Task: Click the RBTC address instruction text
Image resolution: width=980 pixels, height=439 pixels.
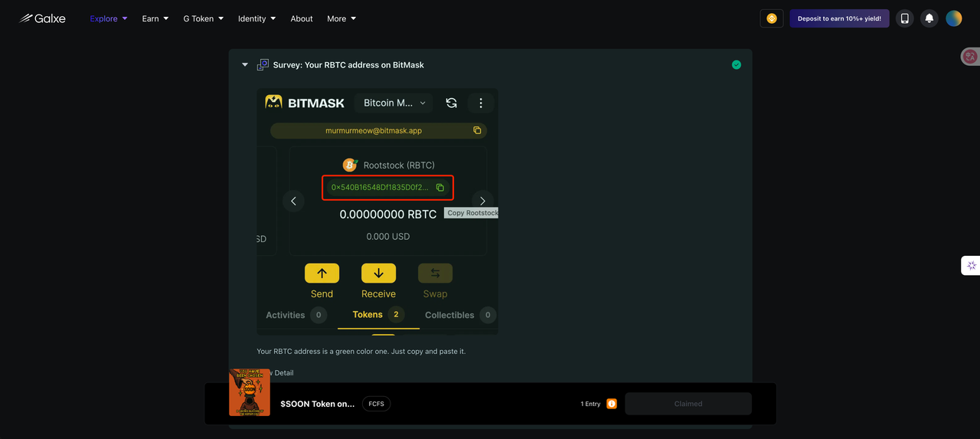Action: point(361,352)
